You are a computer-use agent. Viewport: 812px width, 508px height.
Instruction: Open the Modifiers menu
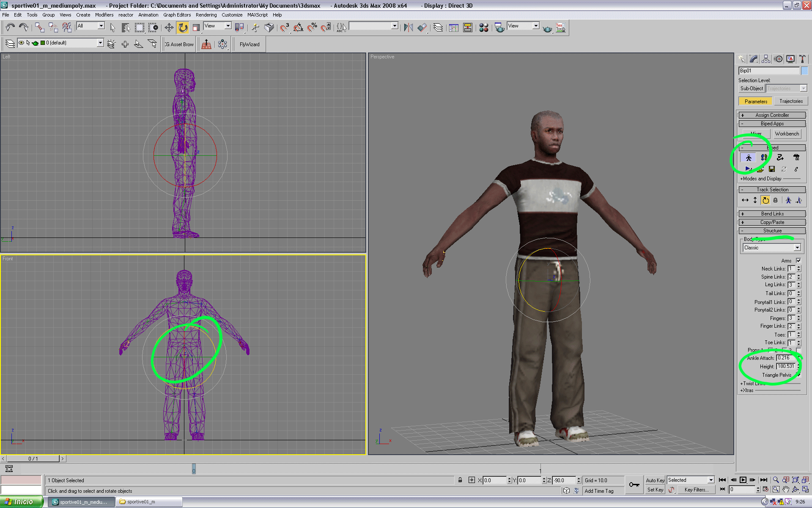104,15
